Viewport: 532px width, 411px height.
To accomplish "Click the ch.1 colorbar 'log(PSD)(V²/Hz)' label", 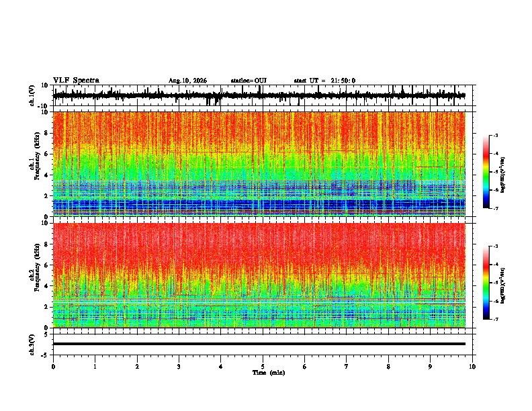I will coord(503,175).
